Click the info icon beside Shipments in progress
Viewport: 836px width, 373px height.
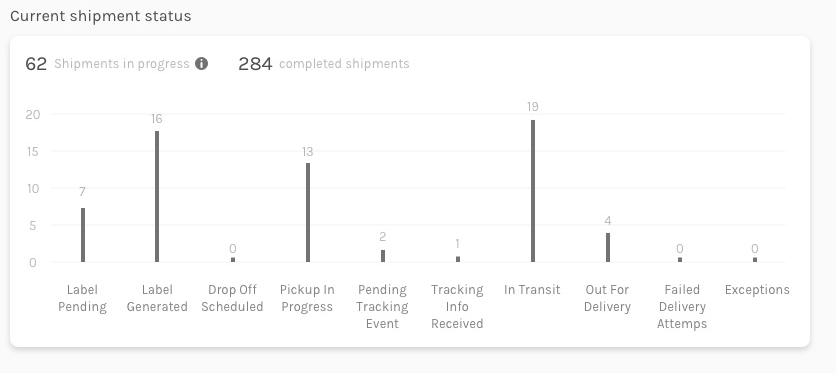[x=202, y=64]
